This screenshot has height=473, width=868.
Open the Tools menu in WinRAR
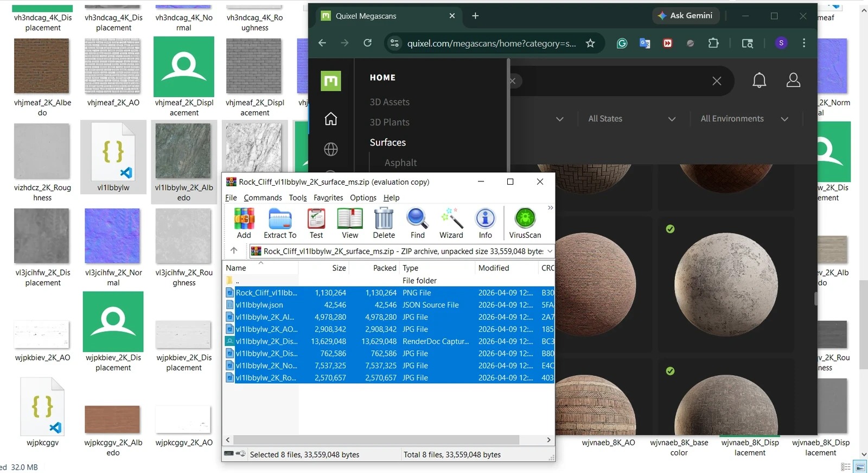298,198
